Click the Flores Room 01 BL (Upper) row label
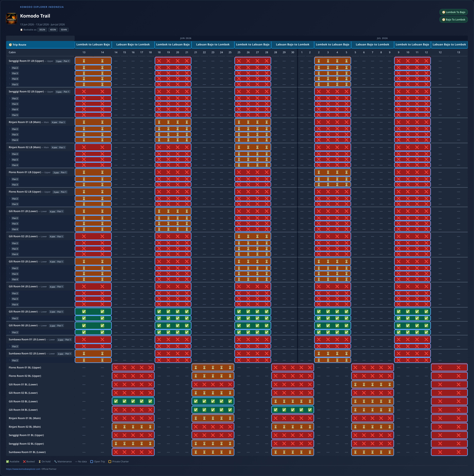 [25, 368]
